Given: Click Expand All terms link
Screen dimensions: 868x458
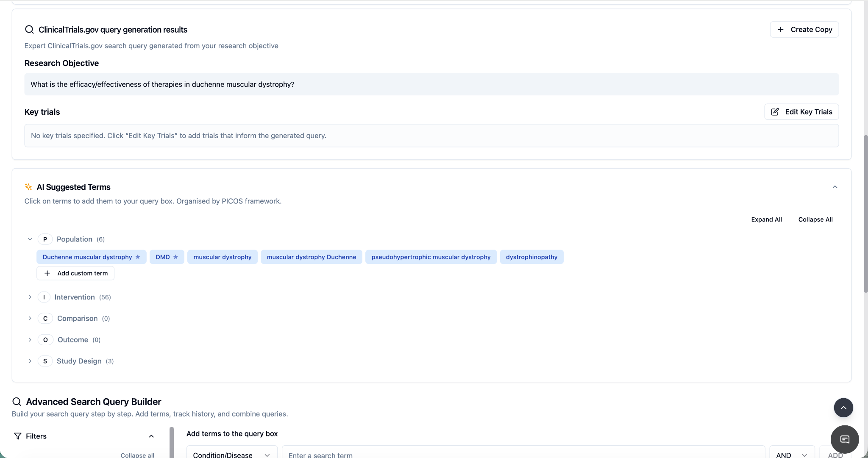Looking at the screenshot, I should click(x=766, y=219).
